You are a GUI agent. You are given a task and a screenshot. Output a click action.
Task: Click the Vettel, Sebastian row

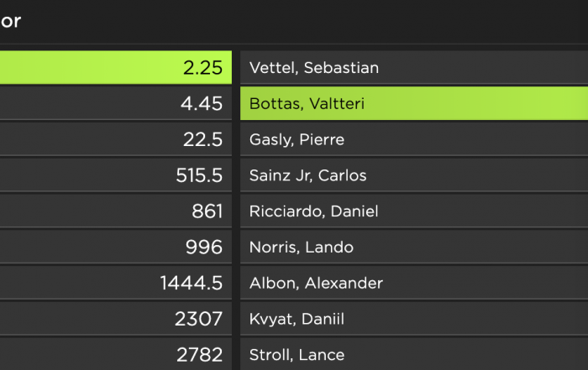414,67
